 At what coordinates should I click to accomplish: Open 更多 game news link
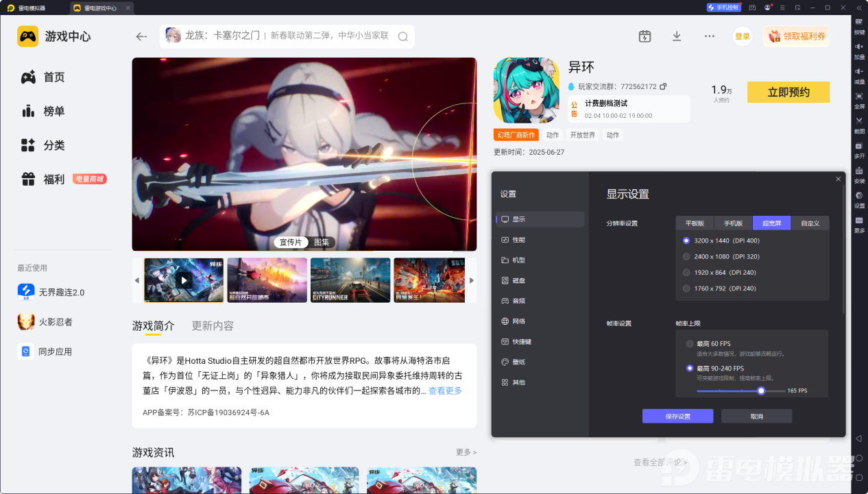(x=466, y=452)
